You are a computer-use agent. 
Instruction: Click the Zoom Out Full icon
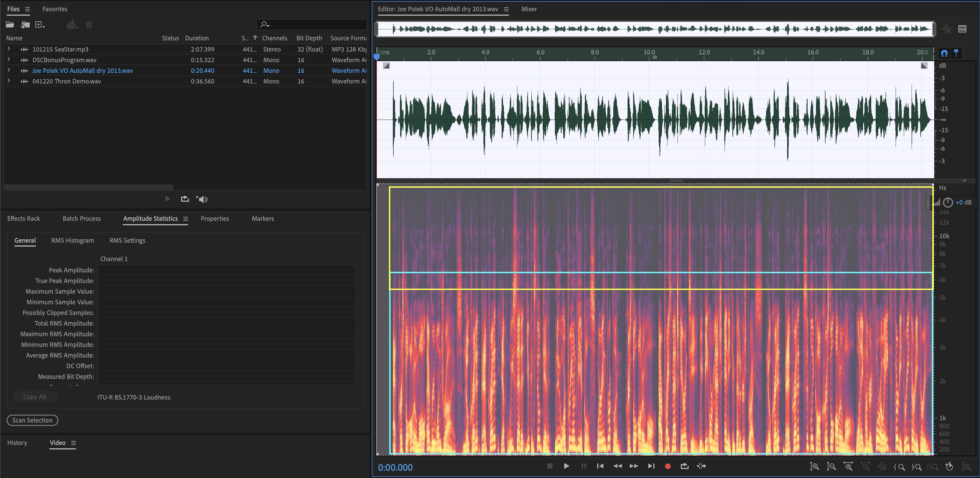tap(882, 467)
